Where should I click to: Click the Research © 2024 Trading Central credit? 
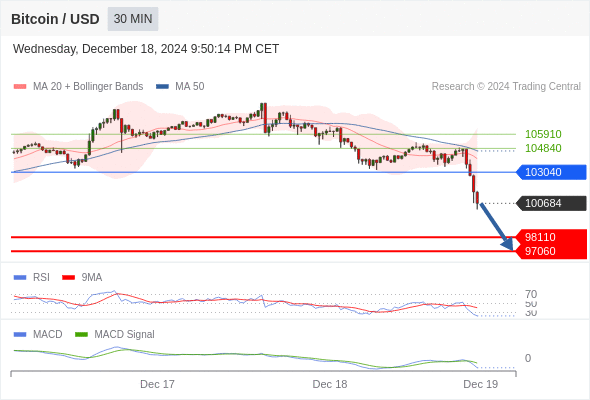tap(506, 87)
